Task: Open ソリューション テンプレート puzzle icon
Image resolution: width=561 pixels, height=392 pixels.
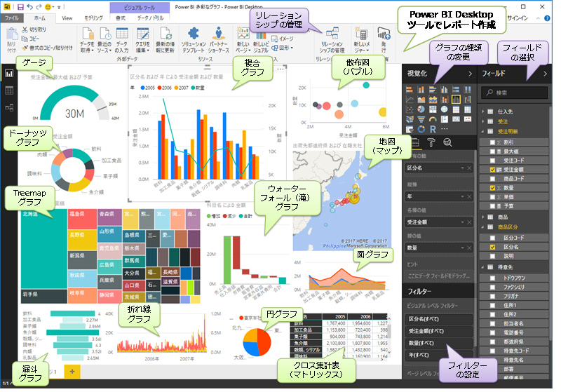Action: click(x=194, y=40)
